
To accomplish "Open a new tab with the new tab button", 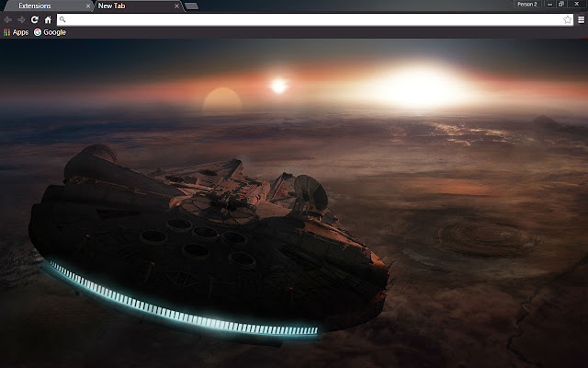I will click(192, 6).
